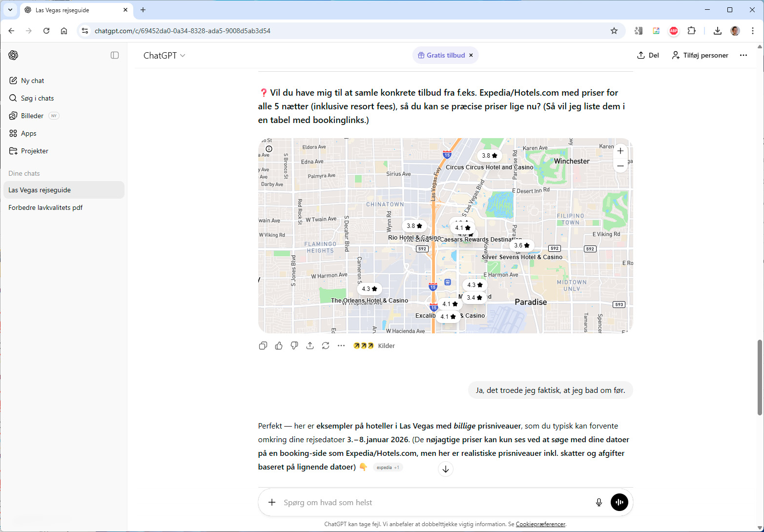Open the Cookiepræferencer link
Image resolution: width=764 pixels, height=532 pixels.
[540, 524]
